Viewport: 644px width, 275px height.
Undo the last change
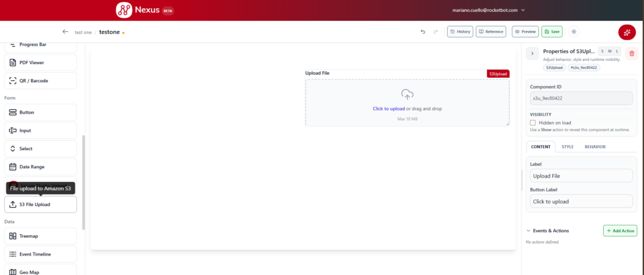423,31
